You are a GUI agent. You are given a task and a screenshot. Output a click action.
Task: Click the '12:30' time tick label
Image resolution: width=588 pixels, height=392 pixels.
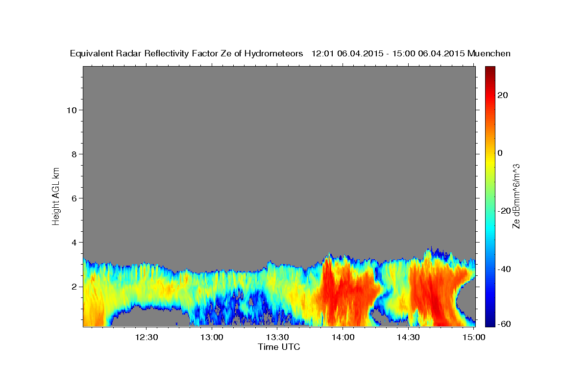(x=147, y=337)
